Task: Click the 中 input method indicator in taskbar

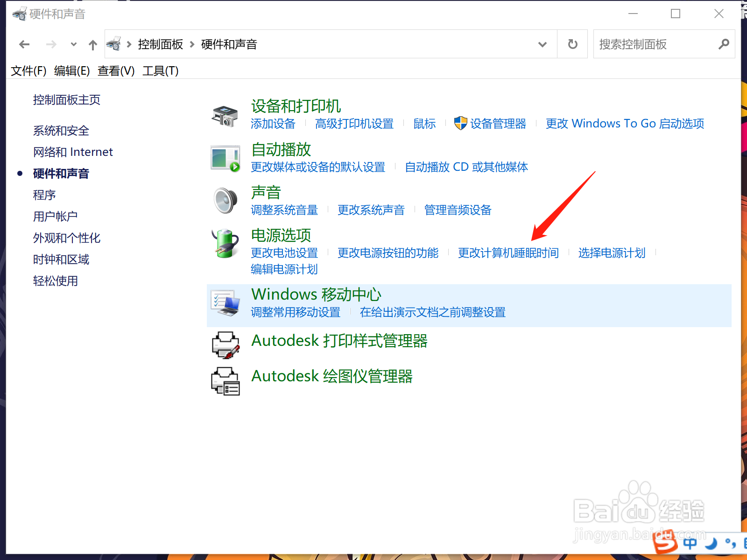Action: pos(690,543)
